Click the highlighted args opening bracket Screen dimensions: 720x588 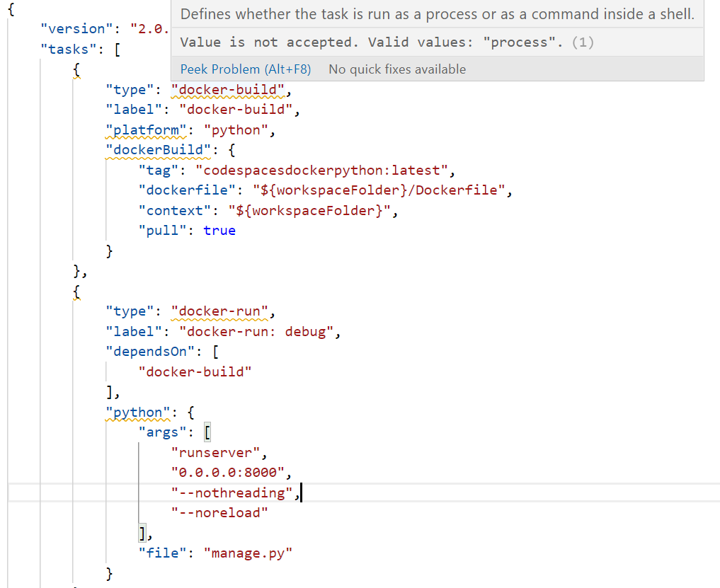point(207,432)
